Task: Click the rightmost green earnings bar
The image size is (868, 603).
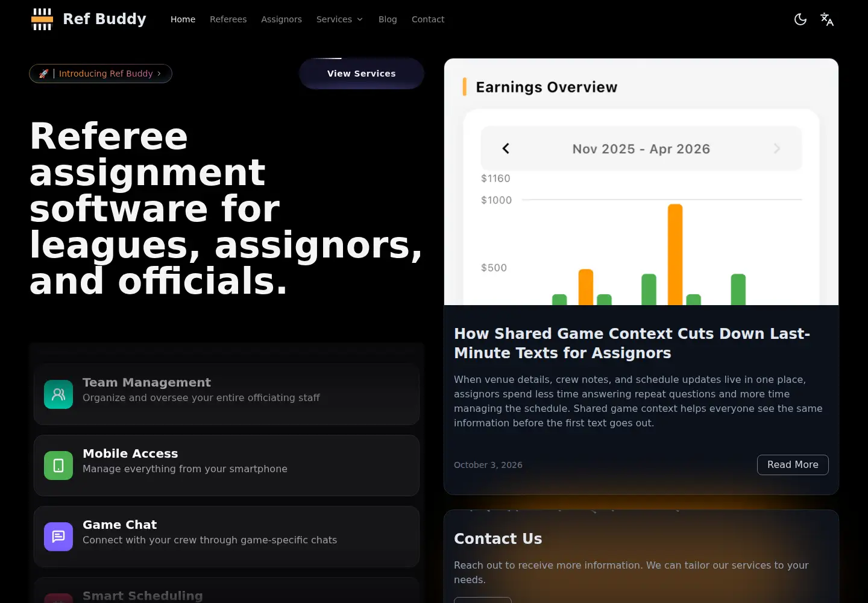Action: click(738, 289)
